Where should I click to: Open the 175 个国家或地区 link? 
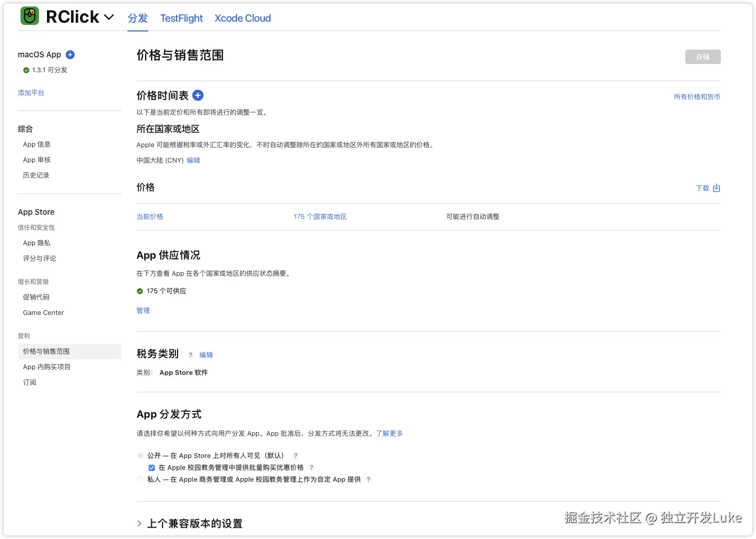point(320,217)
